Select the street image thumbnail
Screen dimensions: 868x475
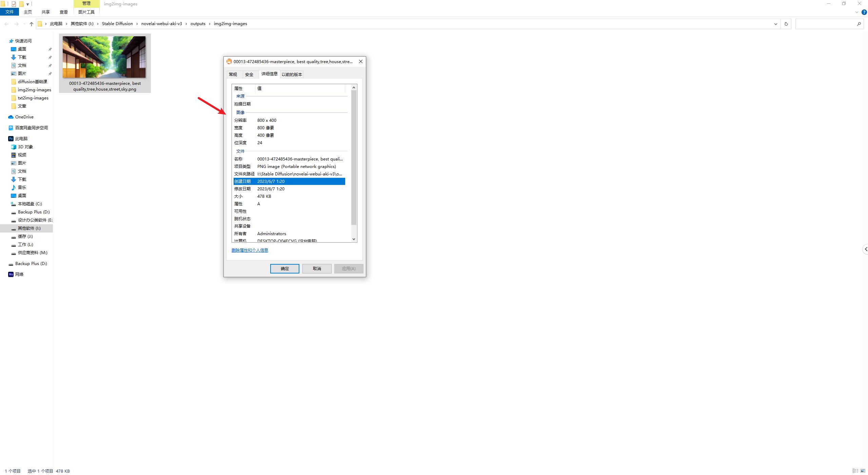click(x=104, y=57)
